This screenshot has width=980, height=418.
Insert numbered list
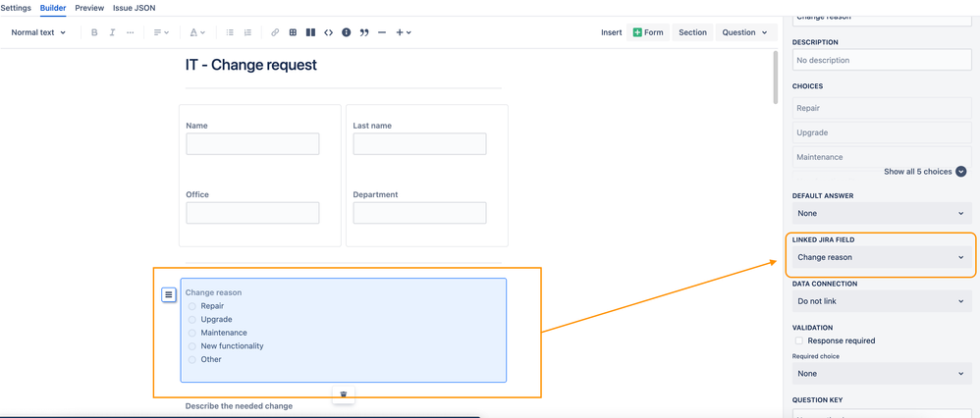(x=247, y=32)
